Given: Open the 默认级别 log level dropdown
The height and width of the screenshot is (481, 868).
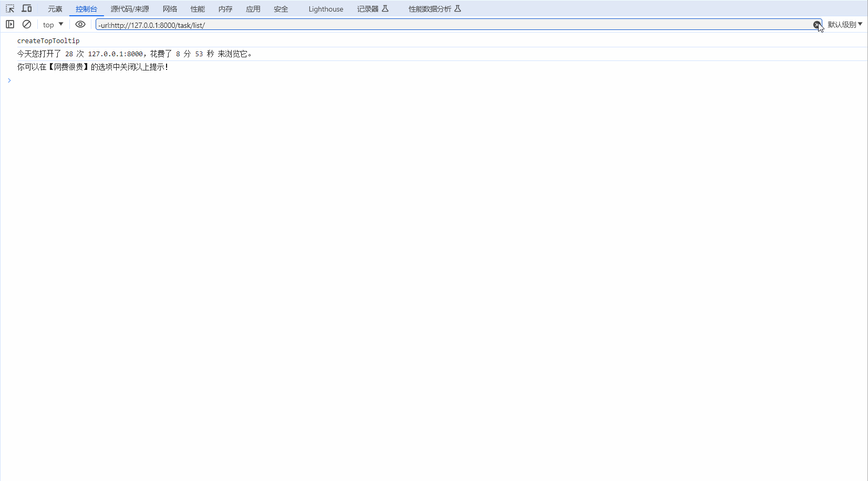Looking at the screenshot, I should pyautogui.click(x=845, y=25).
